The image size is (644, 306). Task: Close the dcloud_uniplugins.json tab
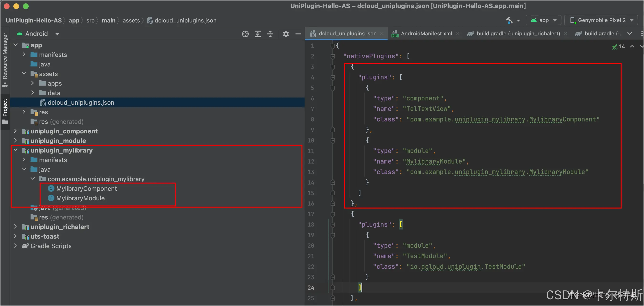point(382,33)
